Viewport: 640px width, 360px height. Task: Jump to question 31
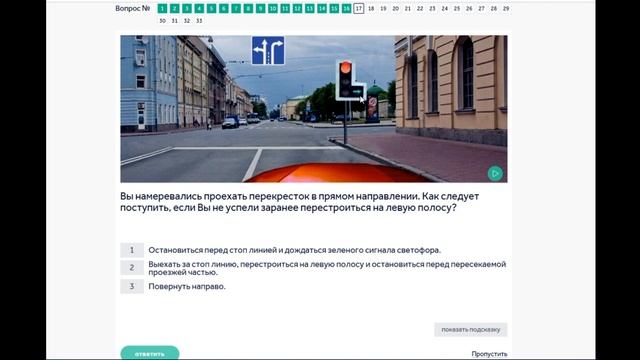[x=175, y=21]
